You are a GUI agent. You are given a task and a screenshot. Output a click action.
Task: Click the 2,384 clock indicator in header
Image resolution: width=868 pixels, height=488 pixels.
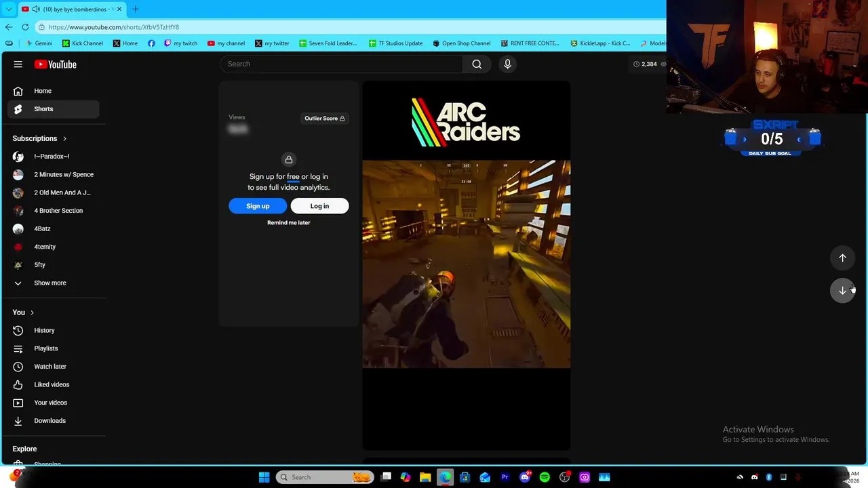646,64
